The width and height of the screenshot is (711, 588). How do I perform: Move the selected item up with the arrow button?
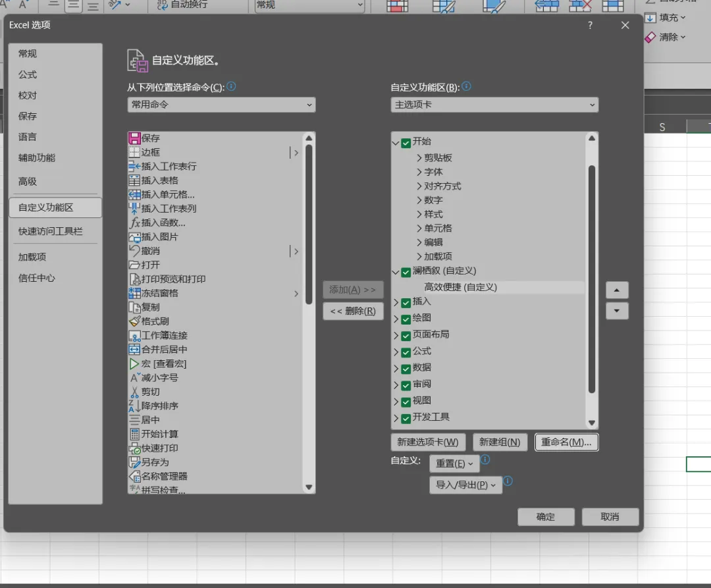click(x=617, y=290)
